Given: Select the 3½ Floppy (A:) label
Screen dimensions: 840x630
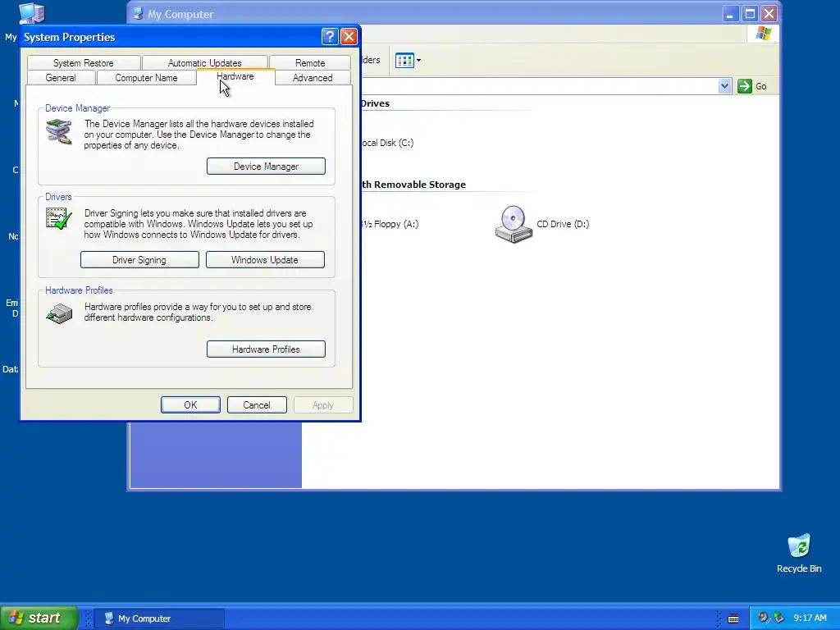Looking at the screenshot, I should pyautogui.click(x=390, y=224).
